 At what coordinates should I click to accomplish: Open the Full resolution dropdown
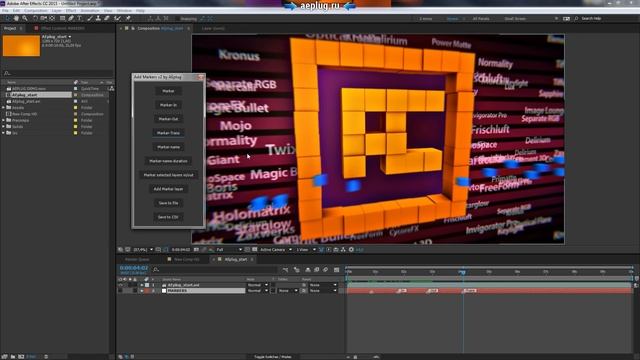229,249
